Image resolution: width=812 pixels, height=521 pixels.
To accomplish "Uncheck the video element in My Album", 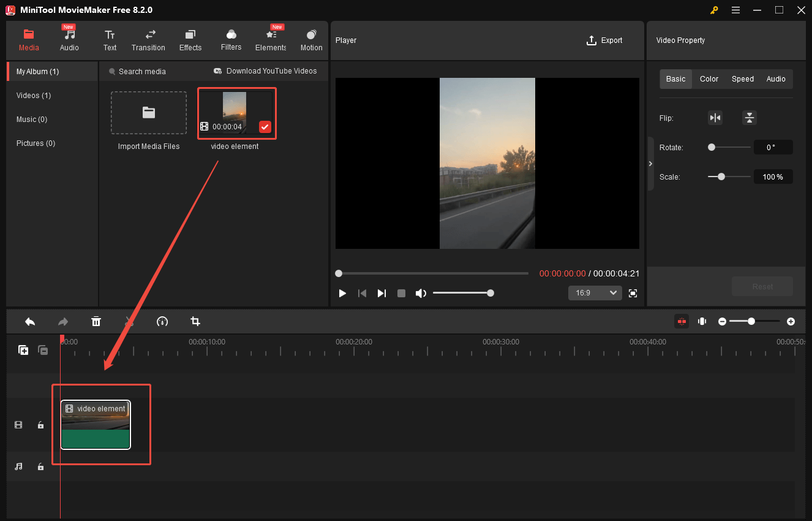I will coord(265,127).
